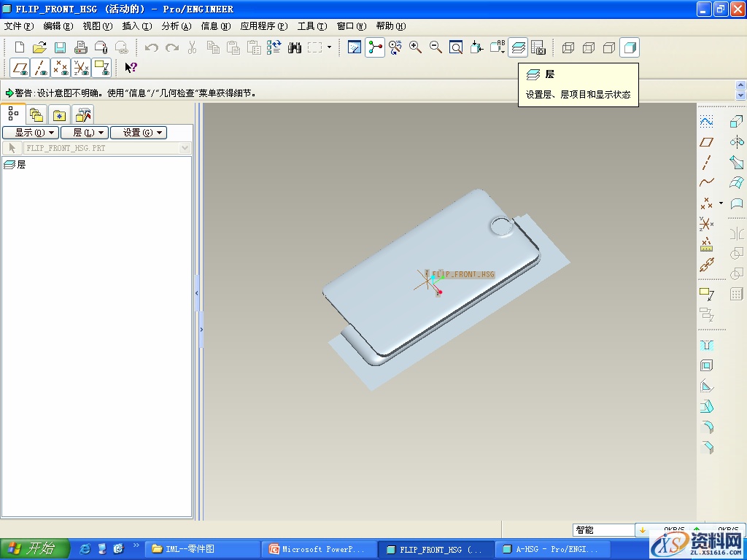Screen dimensions: 747x560
Task: Open the 插入(I) menu
Action: (x=138, y=26)
